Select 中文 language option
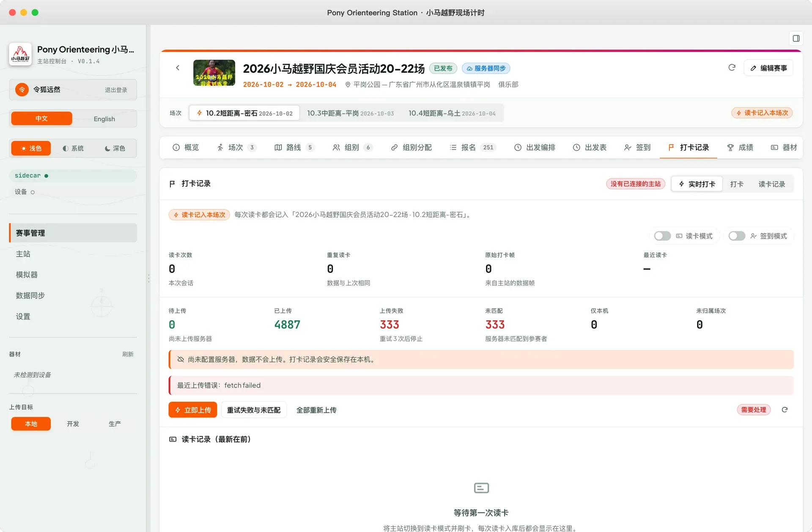Screen dimensions: 812x532 tap(41, 119)
